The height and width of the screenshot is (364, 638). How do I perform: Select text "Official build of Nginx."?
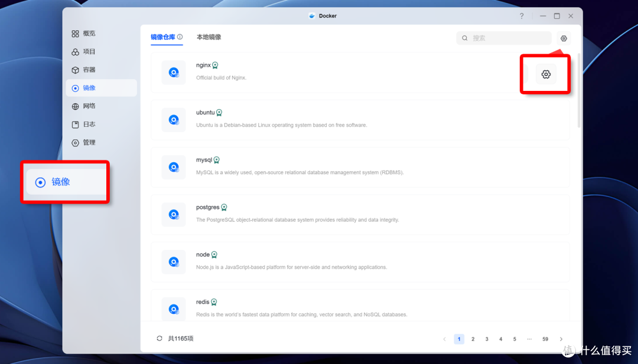[222, 78]
